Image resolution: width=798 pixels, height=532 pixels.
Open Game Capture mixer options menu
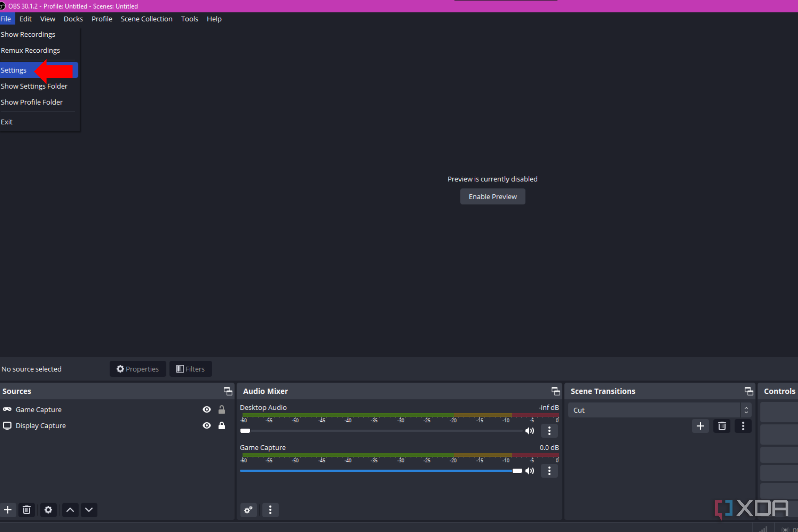(549, 471)
